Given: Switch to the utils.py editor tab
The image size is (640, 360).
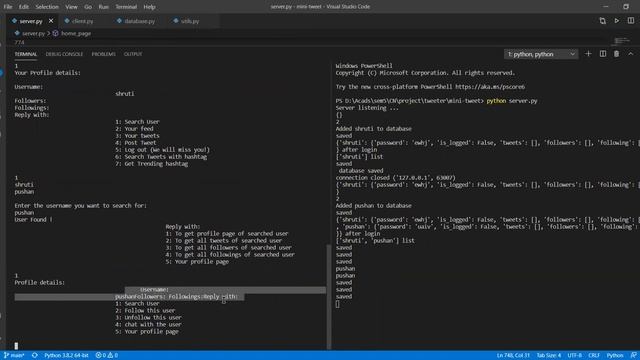Looking at the screenshot, I should (190, 21).
